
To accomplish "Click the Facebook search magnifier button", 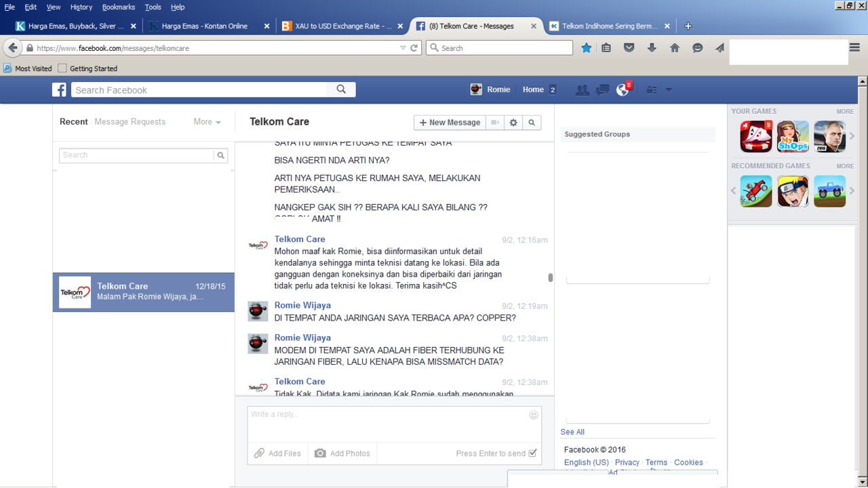I will pyautogui.click(x=341, y=89).
